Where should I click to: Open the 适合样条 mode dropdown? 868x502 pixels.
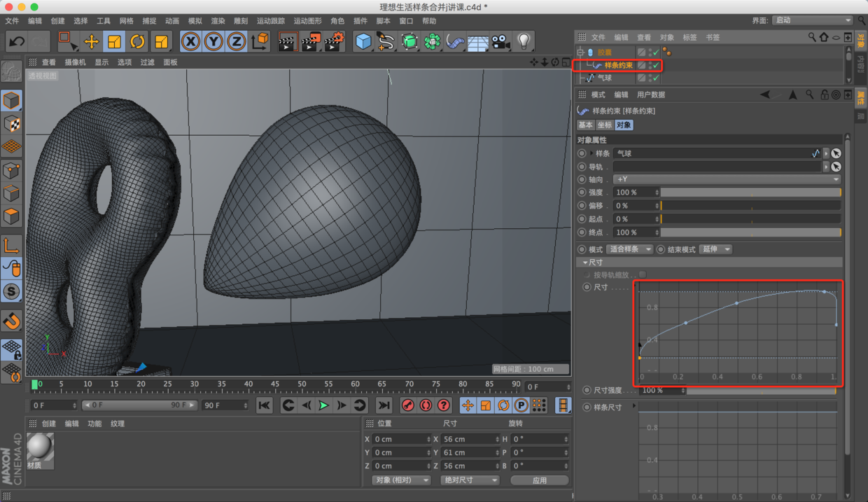pos(629,249)
